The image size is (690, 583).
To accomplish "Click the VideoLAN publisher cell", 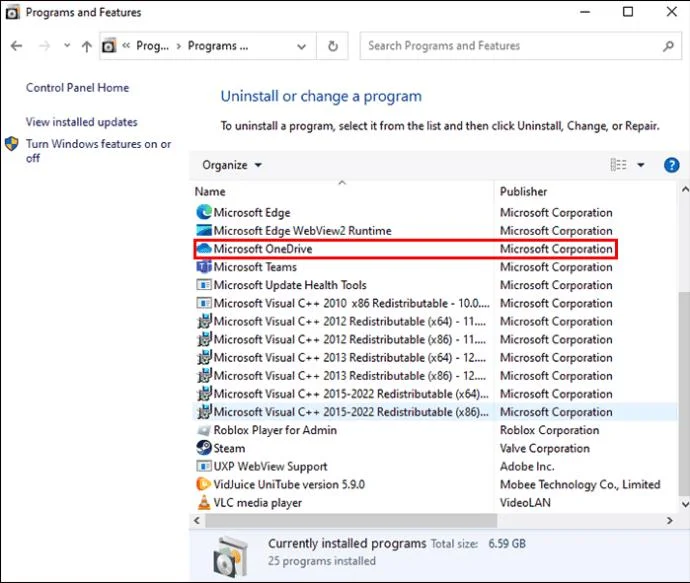I will 525,502.
